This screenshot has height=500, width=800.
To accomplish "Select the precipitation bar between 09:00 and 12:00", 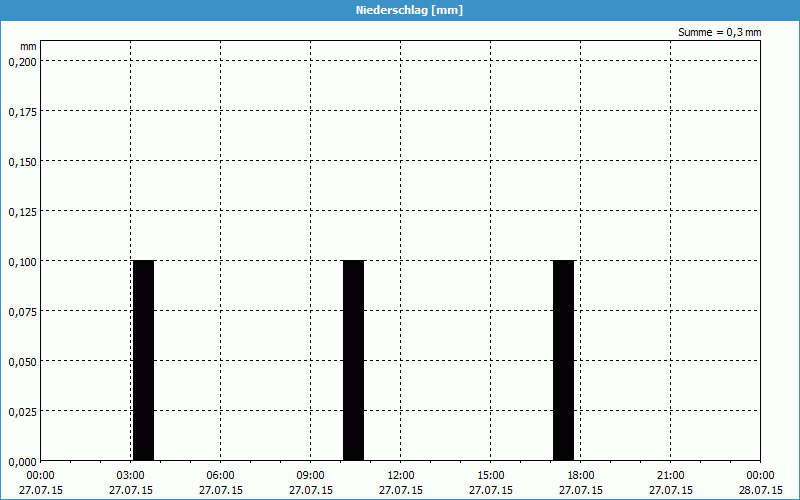I will click(353, 360).
